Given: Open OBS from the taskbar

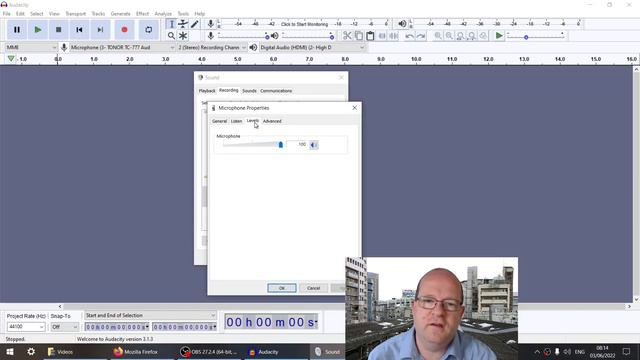Looking at the screenshot, I should (209, 351).
